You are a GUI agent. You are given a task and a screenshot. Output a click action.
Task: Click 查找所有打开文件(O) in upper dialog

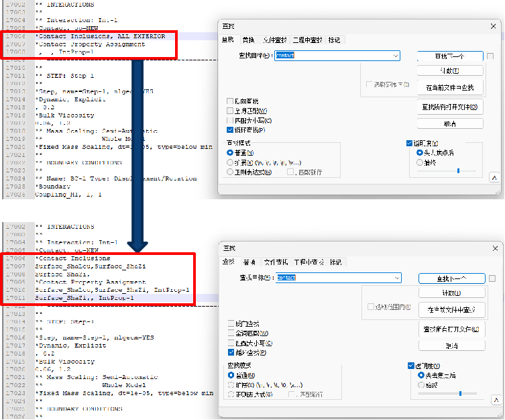coord(450,107)
